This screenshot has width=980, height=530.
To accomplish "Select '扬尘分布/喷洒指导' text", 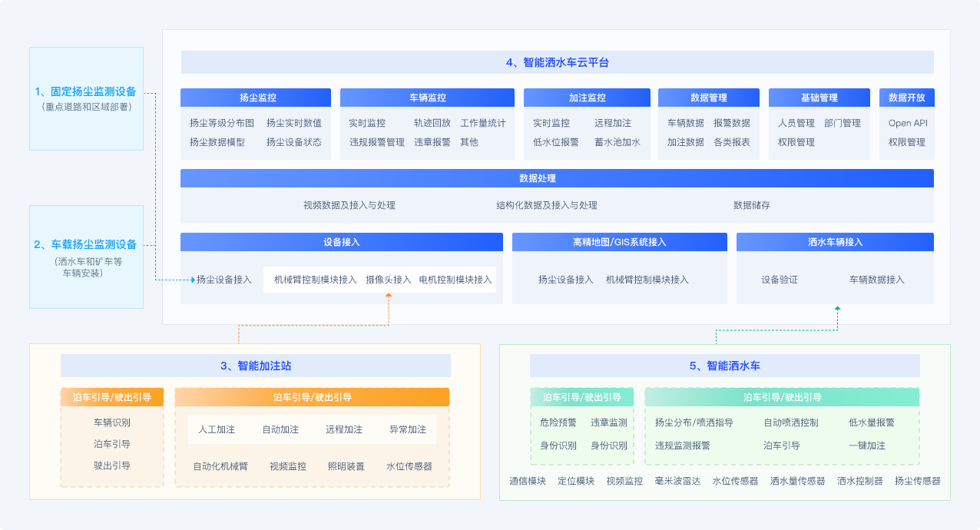I will (x=694, y=422).
